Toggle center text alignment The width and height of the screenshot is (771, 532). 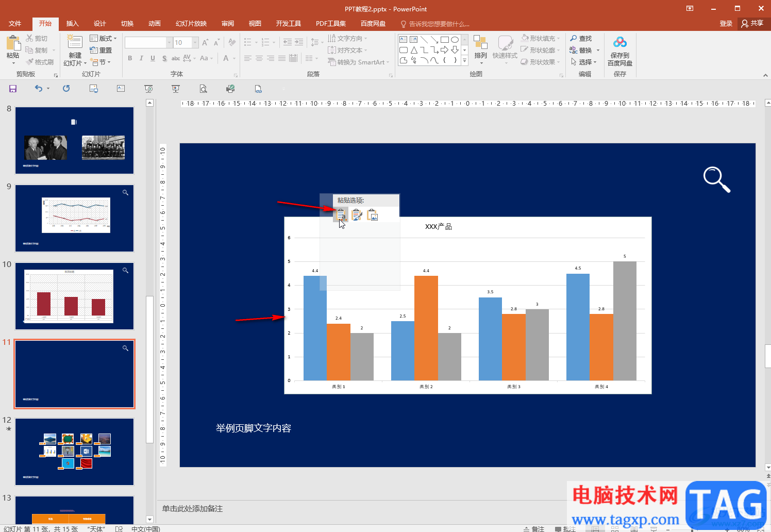(x=259, y=58)
